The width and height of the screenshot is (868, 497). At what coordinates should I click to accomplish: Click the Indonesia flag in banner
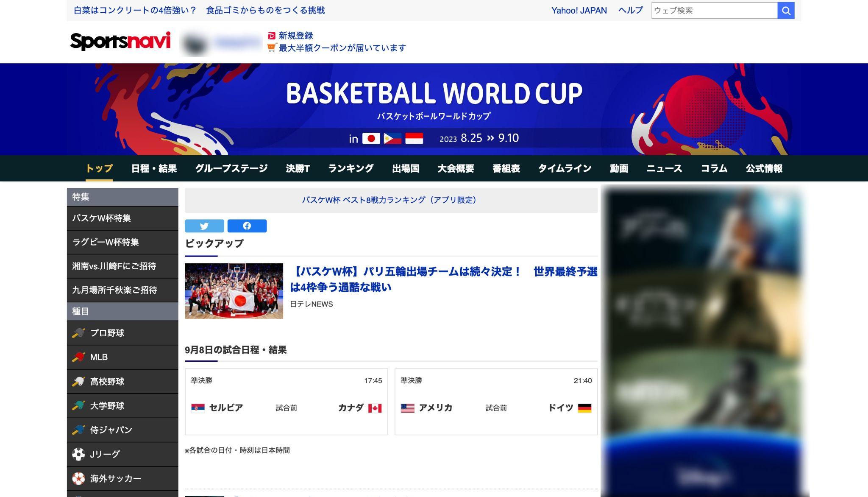(414, 139)
